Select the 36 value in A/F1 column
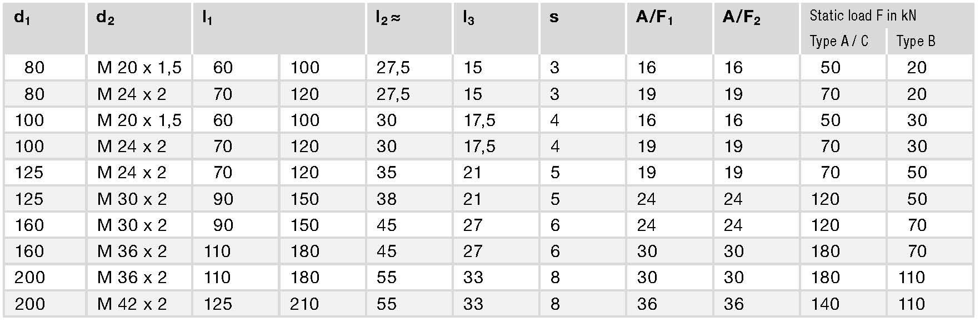 point(647,304)
